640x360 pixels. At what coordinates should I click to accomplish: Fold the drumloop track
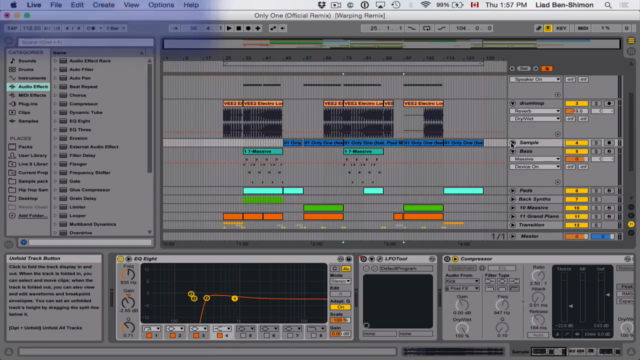(513, 104)
